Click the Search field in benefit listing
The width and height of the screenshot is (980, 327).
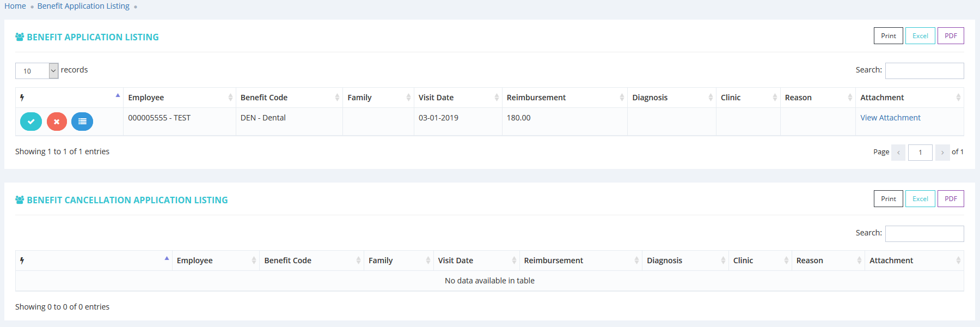coord(924,71)
